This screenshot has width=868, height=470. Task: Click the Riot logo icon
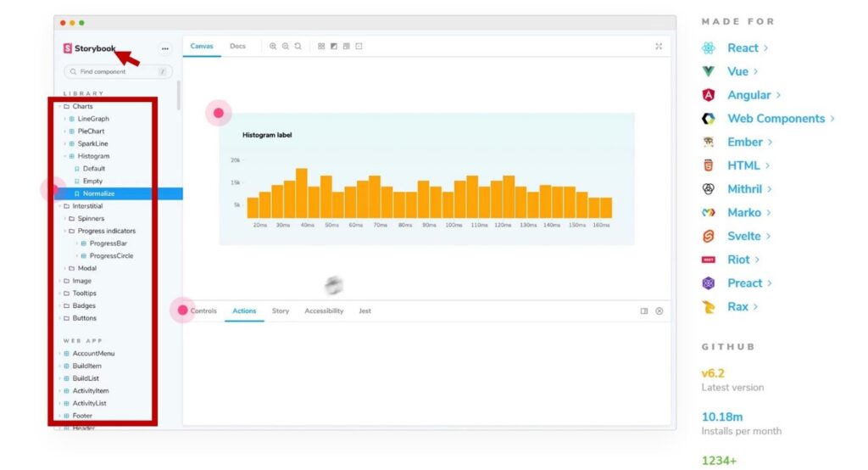tap(708, 260)
